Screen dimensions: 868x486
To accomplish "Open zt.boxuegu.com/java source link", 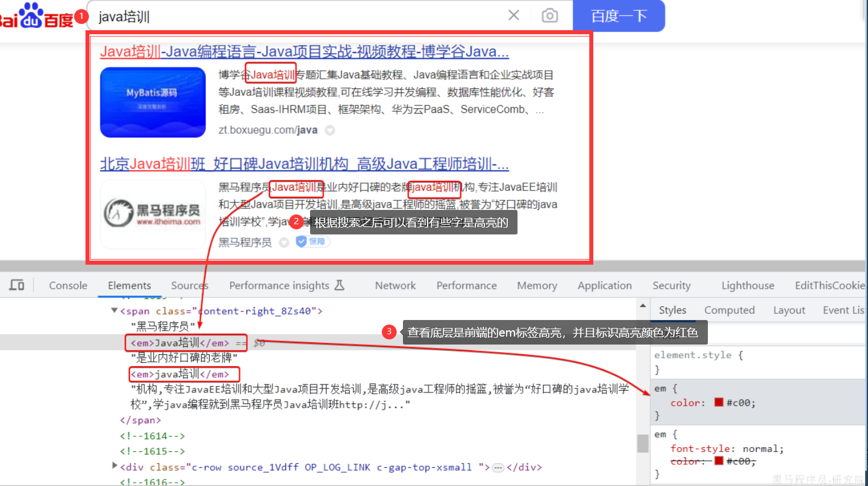I will click(268, 130).
